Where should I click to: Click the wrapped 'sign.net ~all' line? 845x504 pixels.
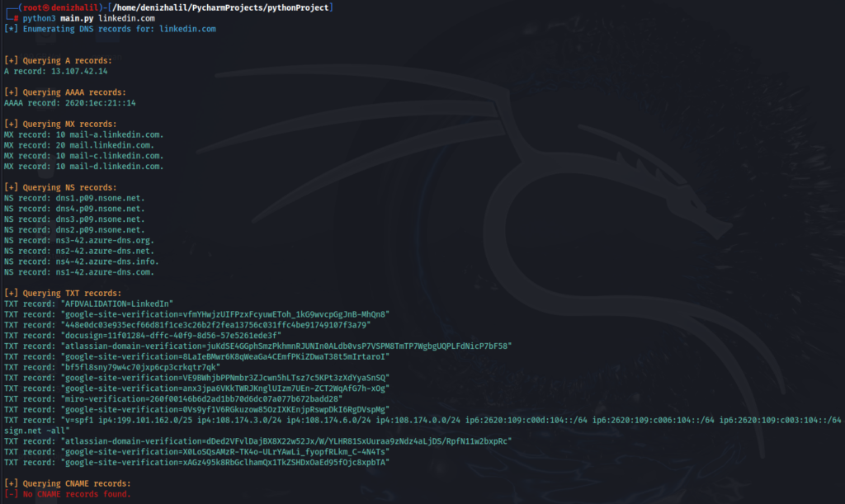pyautogui.click(x=36, y=431)
